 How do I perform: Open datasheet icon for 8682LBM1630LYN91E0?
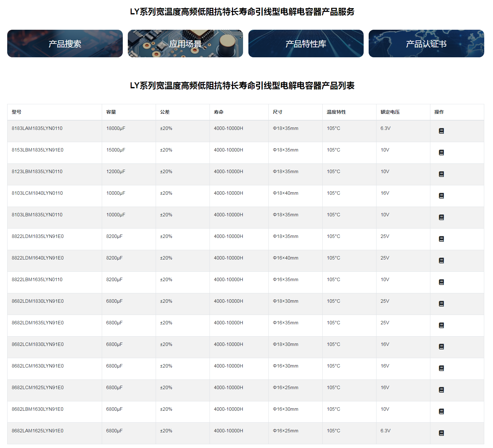[x=441, y=411]
